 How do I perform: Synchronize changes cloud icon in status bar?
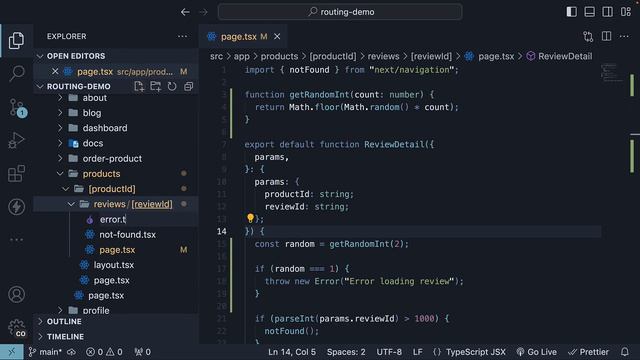click(x=71, y=352)
